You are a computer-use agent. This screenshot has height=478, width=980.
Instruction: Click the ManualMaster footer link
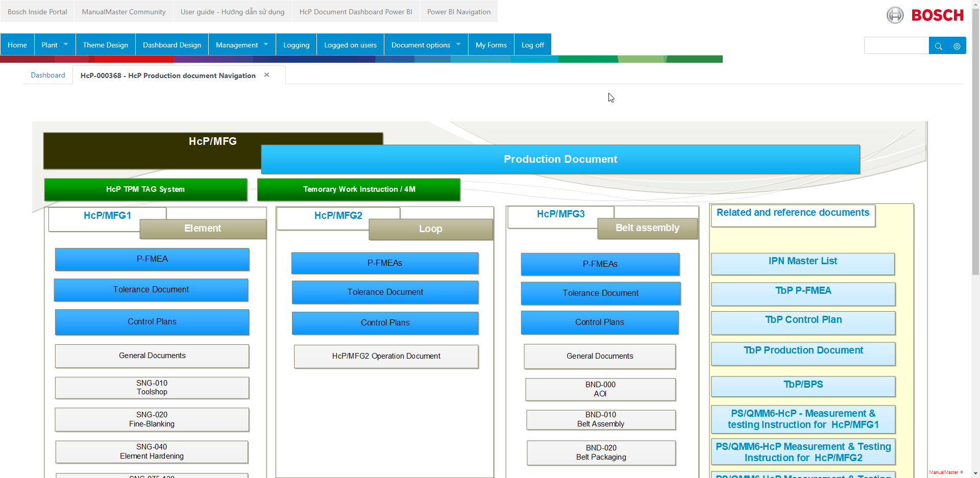(x=946, y=472)
